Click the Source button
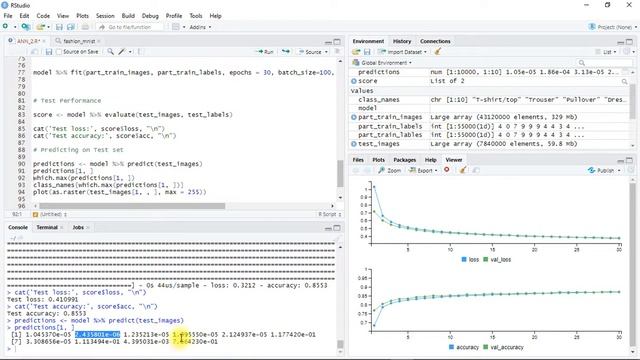The image size is (640, 360). pyautogui.click(x=310, y=52)
